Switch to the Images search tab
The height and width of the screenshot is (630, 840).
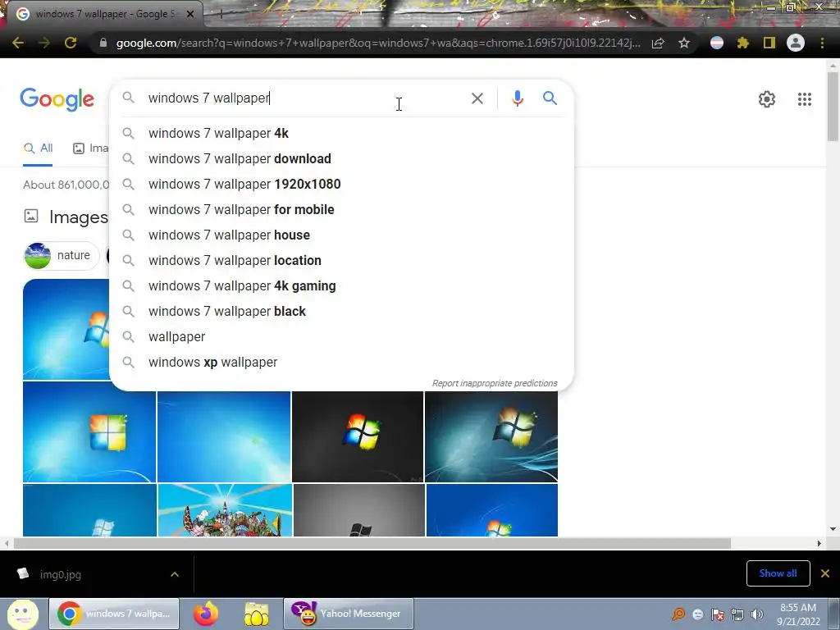tap(90, 148)
